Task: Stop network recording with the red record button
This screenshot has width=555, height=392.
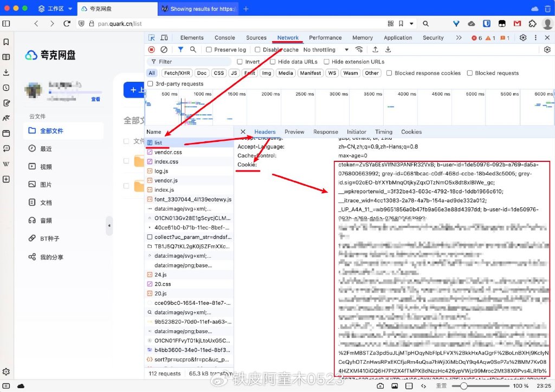Action: pyautogui.click(x=151, y=49)
